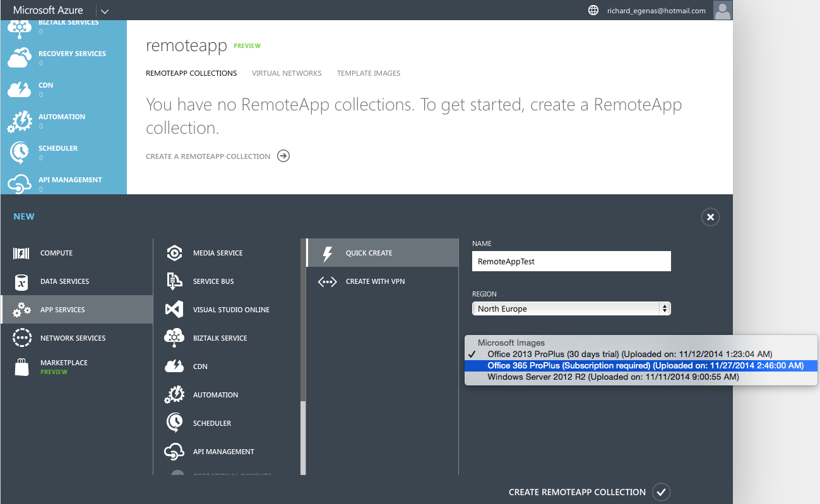Click the Create With VPN icon
The height and width of the screenshot is (504, 820).
(327, 281)
